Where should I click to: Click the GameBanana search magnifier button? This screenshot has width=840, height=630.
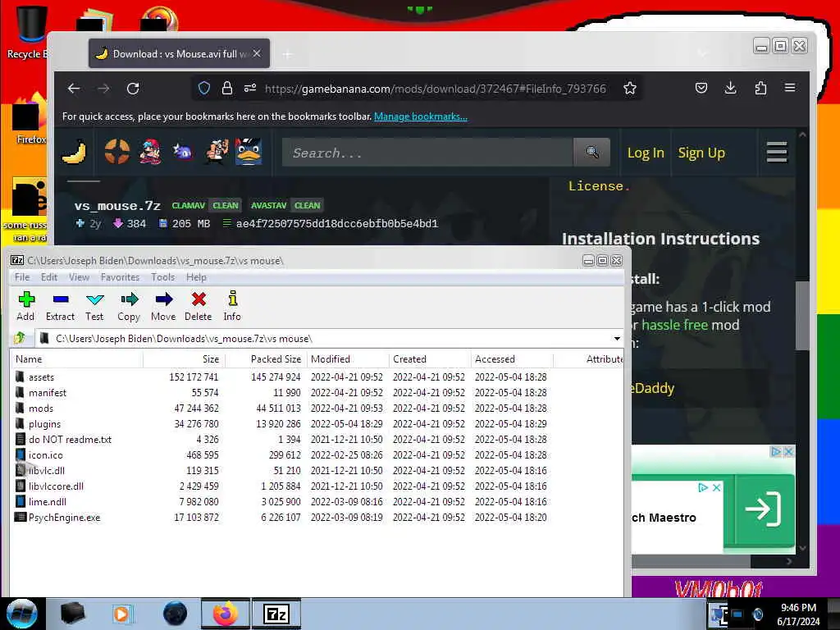pyautogui.click(x=592, y=153)
